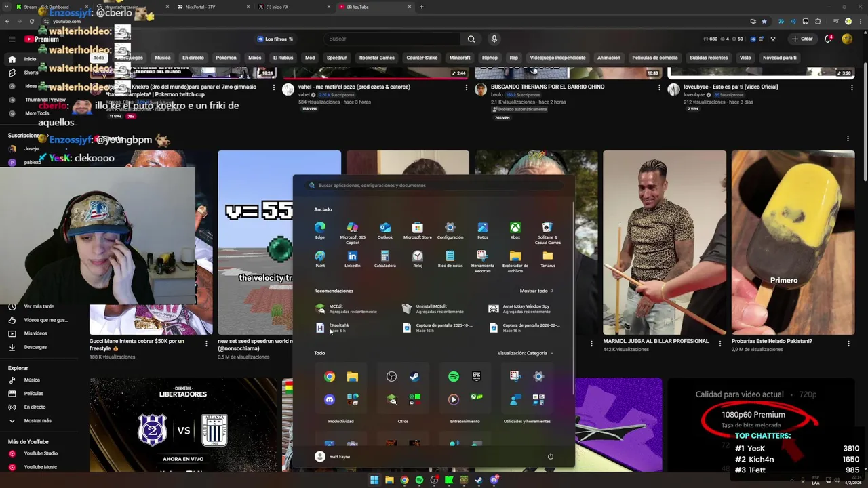The width and height of the screenshot is (868, 488).
Task: Open Mis vídeos in sidebar
Action: coord(35,333)
